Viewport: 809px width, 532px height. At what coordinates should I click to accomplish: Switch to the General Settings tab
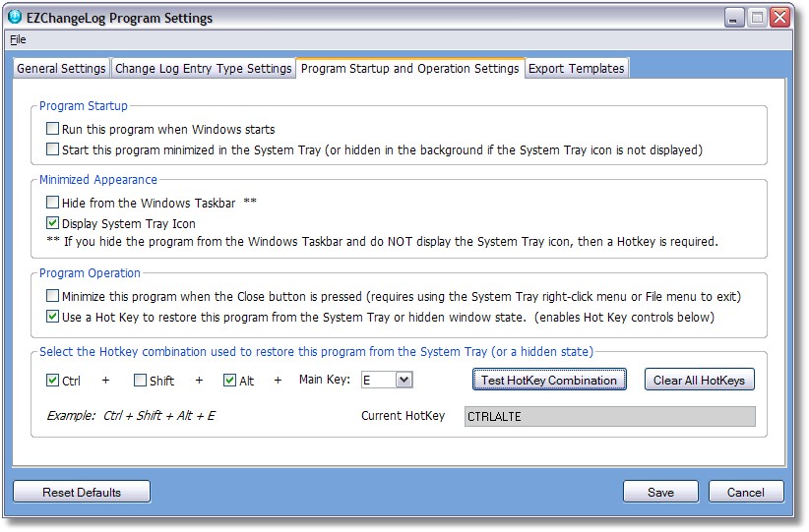(x=61, y=69)
